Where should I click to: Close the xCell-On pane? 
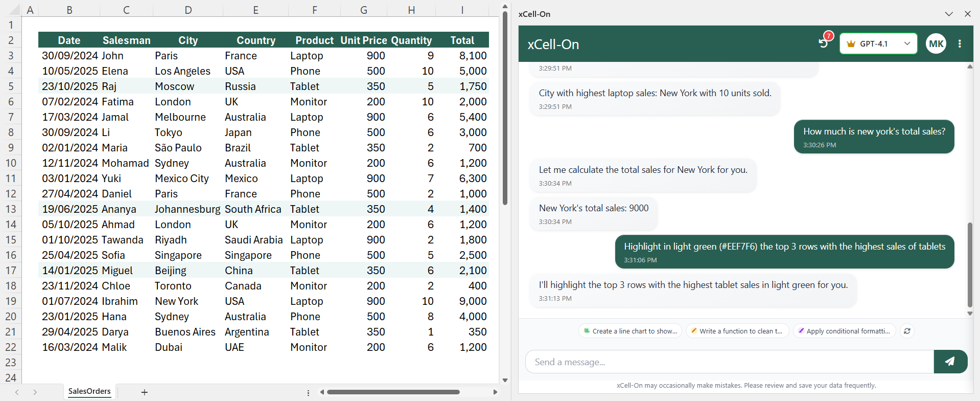(x=967, y=14)
